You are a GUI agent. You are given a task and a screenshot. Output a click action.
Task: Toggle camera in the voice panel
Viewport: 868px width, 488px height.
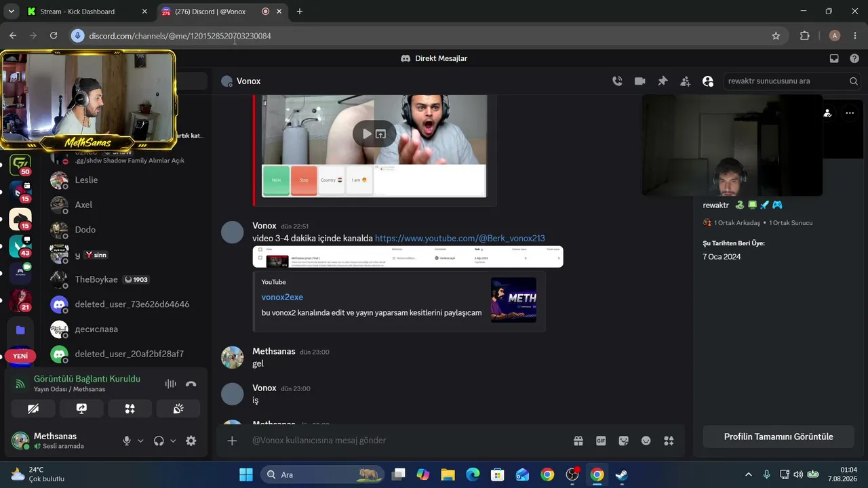(33, 409)
